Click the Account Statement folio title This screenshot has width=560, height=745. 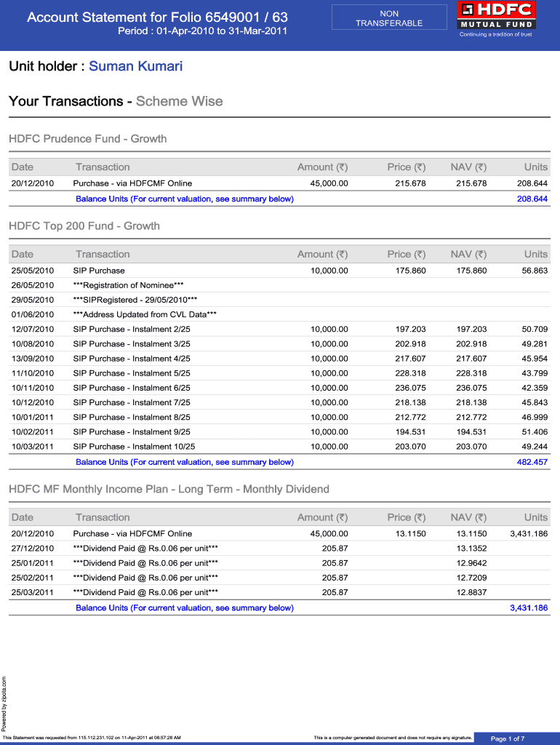(157, 17)
